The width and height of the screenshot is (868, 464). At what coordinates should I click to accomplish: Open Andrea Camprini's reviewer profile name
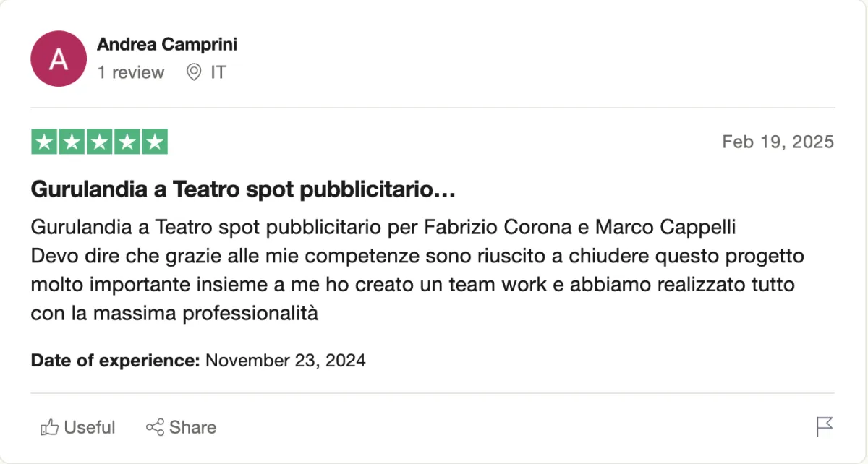point(167,45)
